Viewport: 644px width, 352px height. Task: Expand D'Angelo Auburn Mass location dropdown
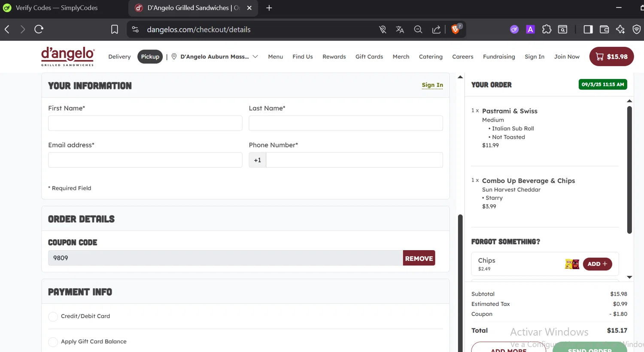(x=219, y=56)
